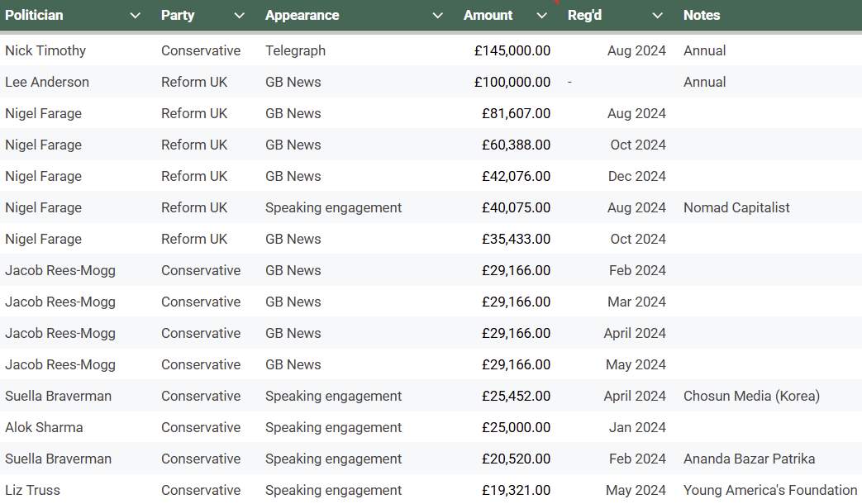
Task: Select the Notes column header
Action: (x=702, y=16)
